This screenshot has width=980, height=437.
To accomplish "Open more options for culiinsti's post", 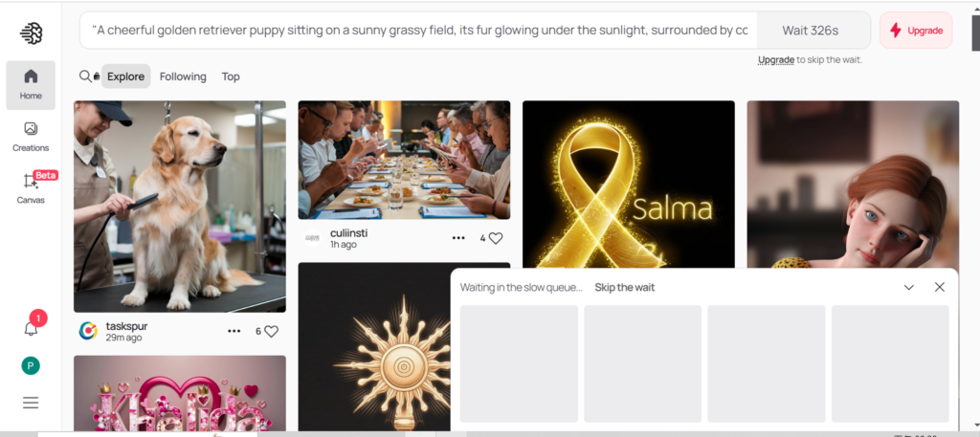I will [458, 238].
